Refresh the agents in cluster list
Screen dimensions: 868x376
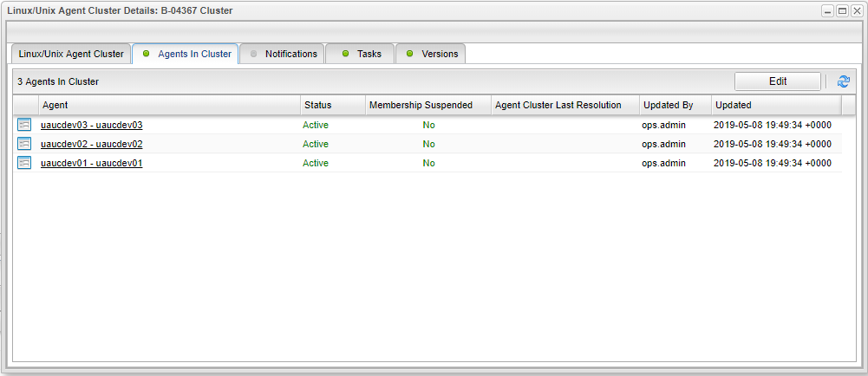pyautogui.click(x=843, y=81)
